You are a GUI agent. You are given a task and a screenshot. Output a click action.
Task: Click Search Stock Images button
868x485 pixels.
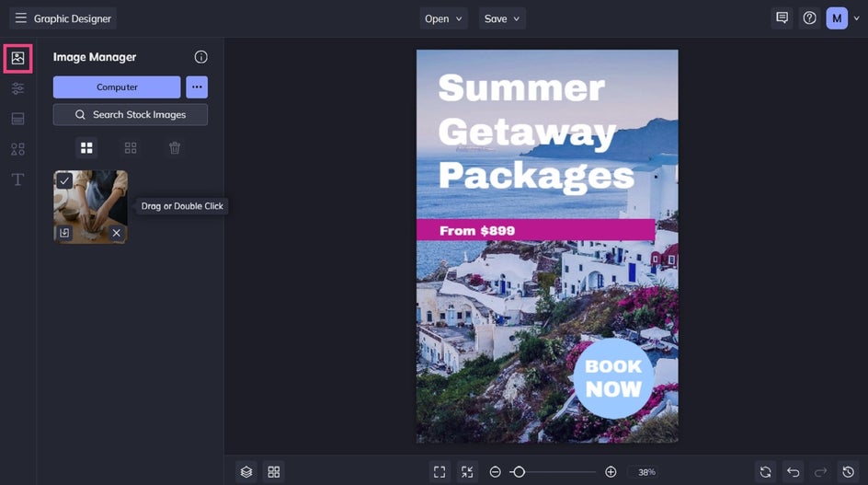click(130, 115)
